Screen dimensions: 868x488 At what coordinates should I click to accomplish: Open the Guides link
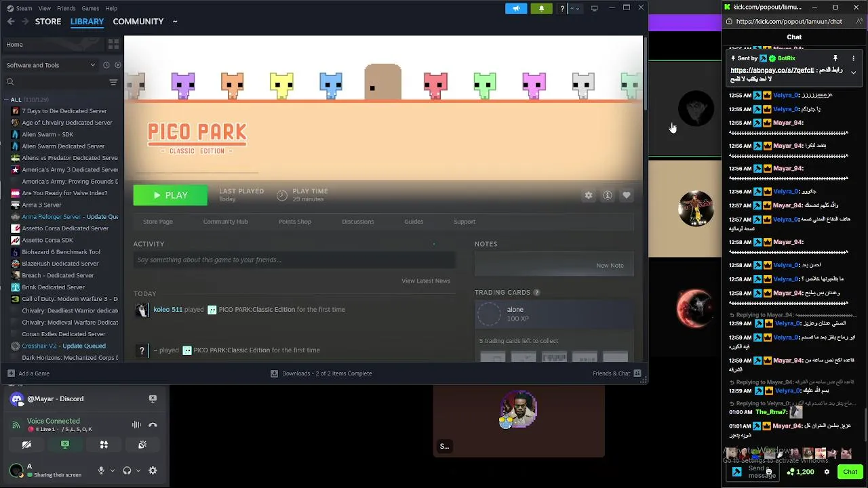414,222
